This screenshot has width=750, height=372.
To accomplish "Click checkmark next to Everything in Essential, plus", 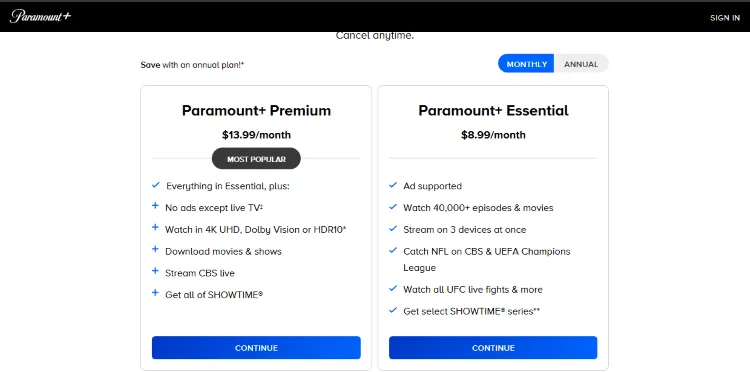I will 155,185.
